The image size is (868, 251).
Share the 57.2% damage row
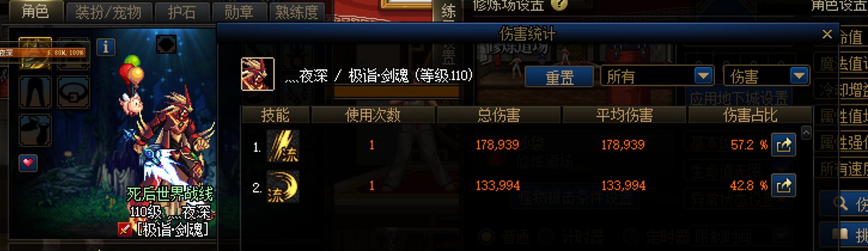(784, 145)
